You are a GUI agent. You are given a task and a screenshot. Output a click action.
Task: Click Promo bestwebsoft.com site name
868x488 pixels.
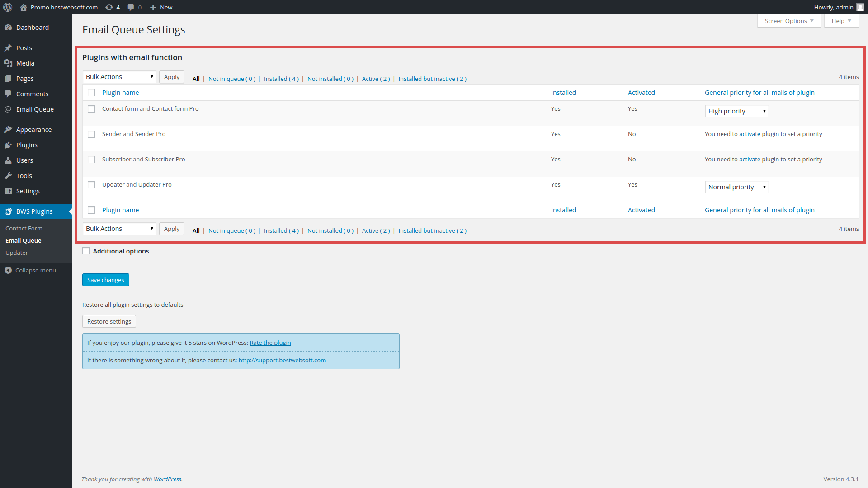point(64,7)
